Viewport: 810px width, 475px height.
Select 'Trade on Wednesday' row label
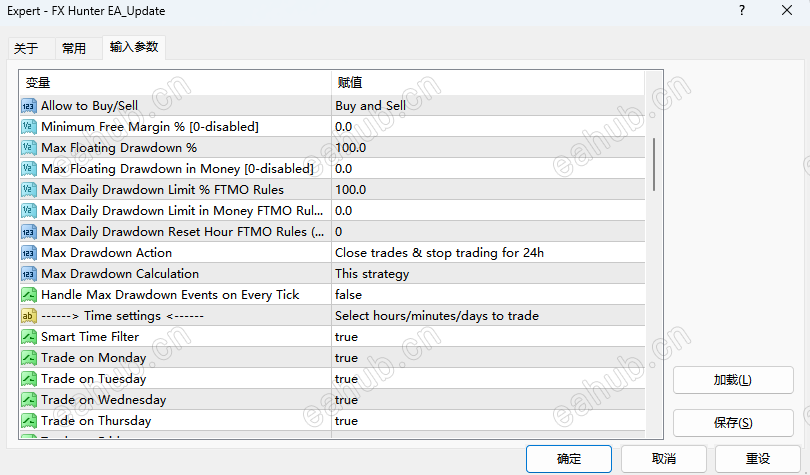pyautogui.click(x=103, y=400)
